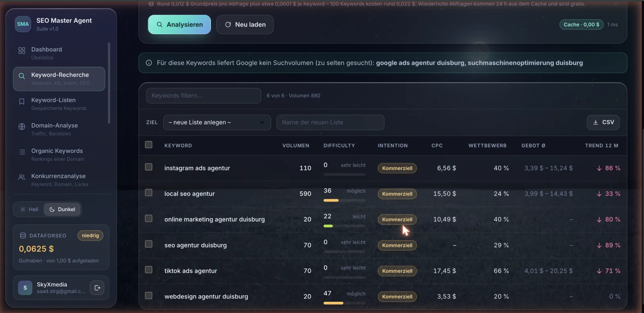The width and height of the screenshot is (644, 313).
Task: Click the trend arrow for instagram ads agentur
Action: click(599, 168)
